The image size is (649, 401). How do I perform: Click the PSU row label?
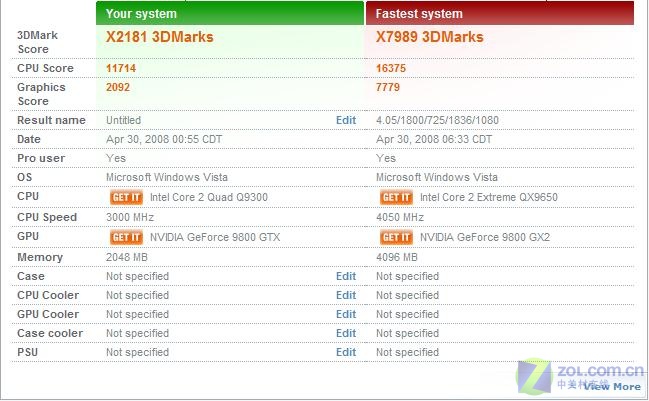pyautogui.click(x=27, y=353)
